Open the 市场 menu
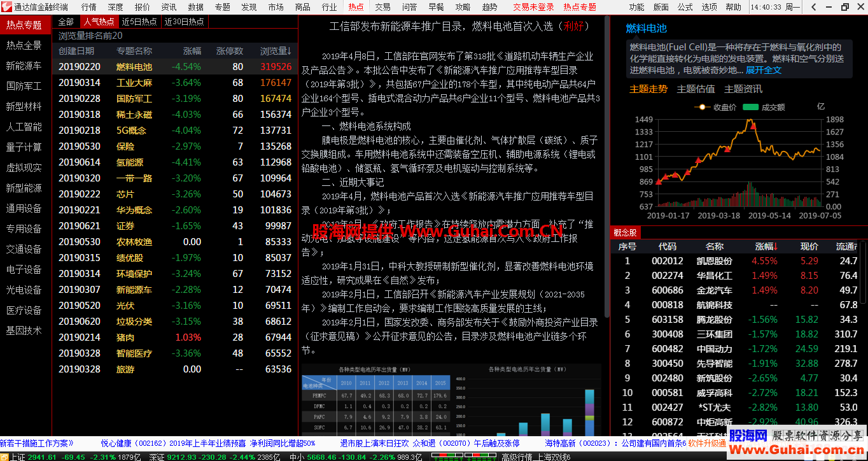This screenshot has height=461, width=868. coord(276,7)
